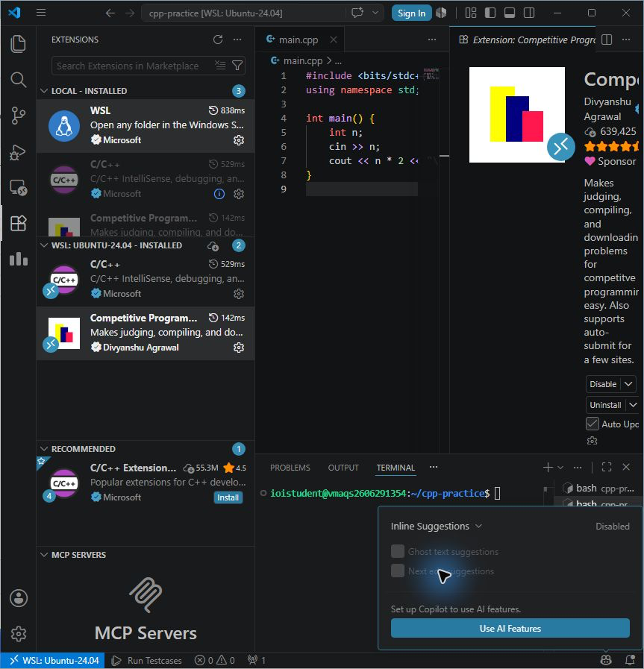Click the Uninstall extension button
The image size is (644, 669).
pos(605,405)
